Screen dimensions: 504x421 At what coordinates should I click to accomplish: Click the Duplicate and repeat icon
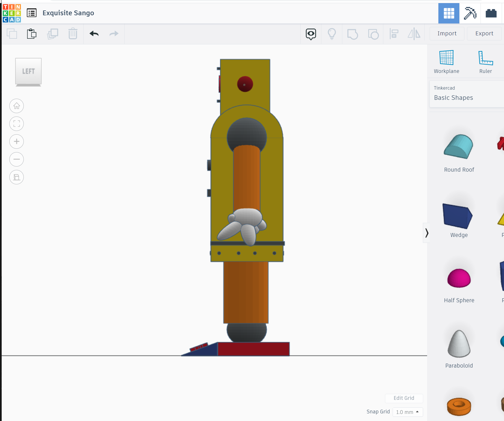(53, 34)
